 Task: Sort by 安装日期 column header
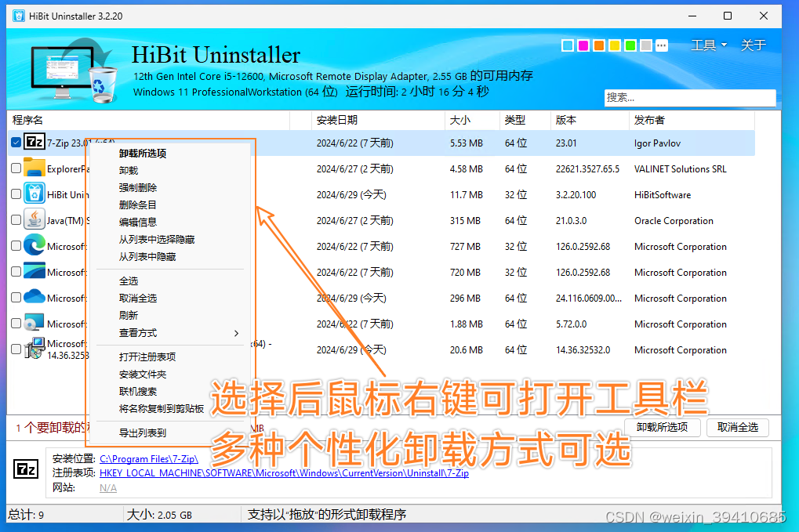pyautogui.click(x=378, y=120)
